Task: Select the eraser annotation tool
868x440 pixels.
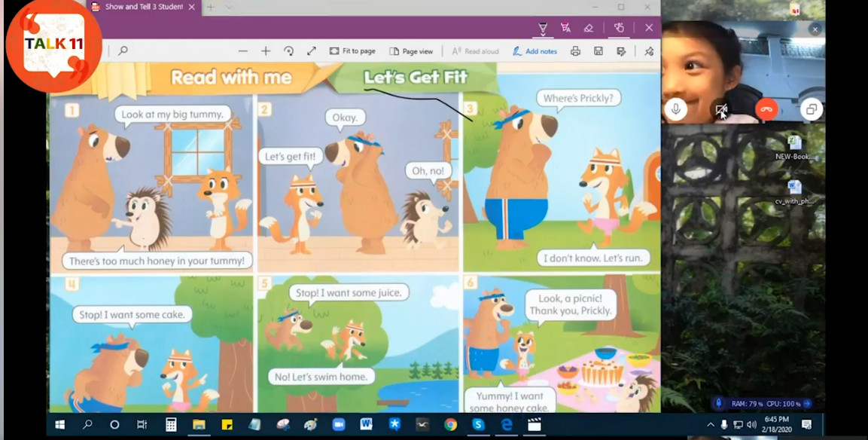Action: [589, 28]
